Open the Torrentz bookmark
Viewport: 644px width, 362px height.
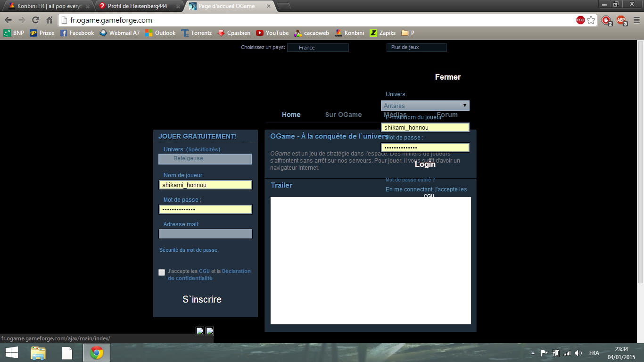pos(197,33)
